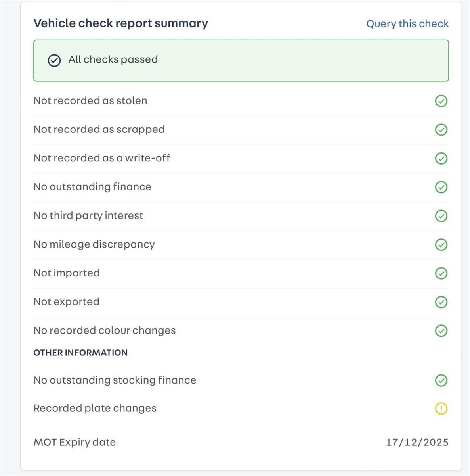
Task: Click green tick for 'No third party interest'
Action: coord(441,216)
